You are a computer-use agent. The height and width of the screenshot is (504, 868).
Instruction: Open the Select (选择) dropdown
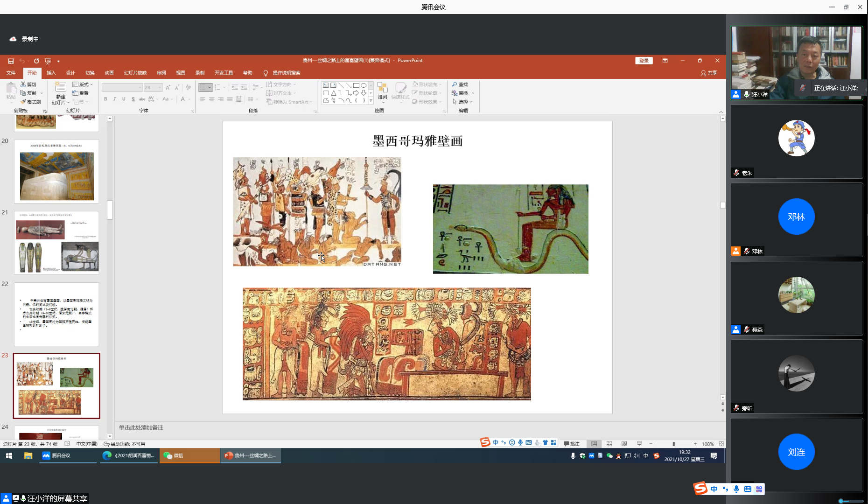click(x=462, y=102)
